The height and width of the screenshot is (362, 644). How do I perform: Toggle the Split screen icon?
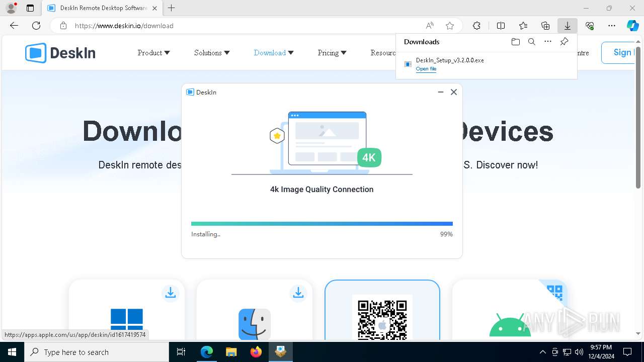[501, 26]
